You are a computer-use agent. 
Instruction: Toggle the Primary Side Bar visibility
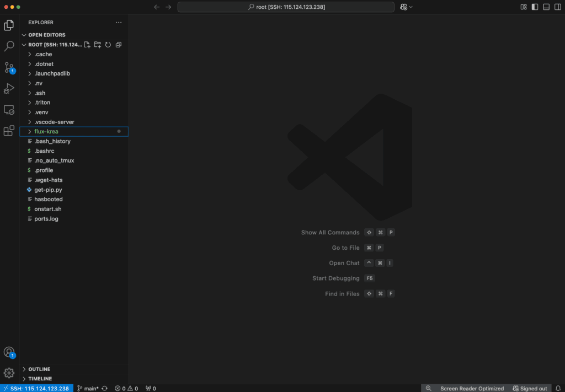535,7
